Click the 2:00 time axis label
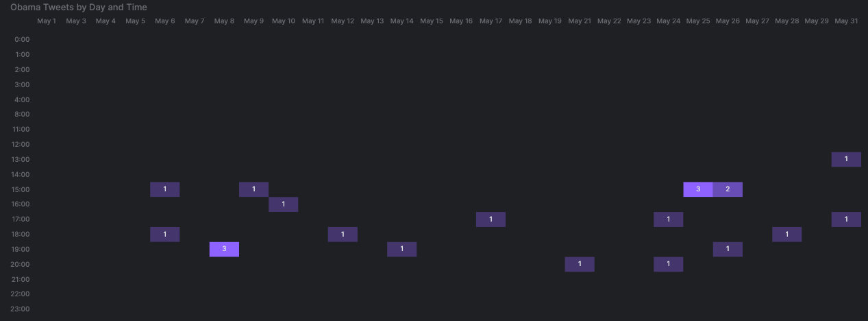 point(22,69)
